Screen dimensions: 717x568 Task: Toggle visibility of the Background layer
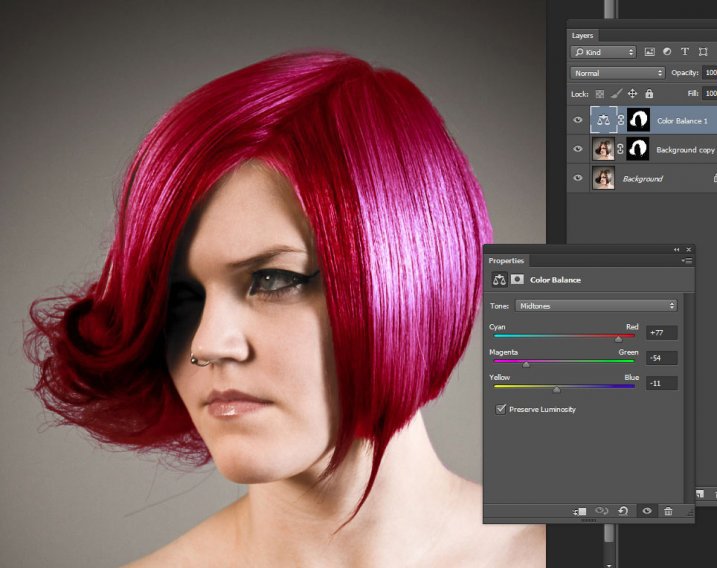(x=577, y=178)
